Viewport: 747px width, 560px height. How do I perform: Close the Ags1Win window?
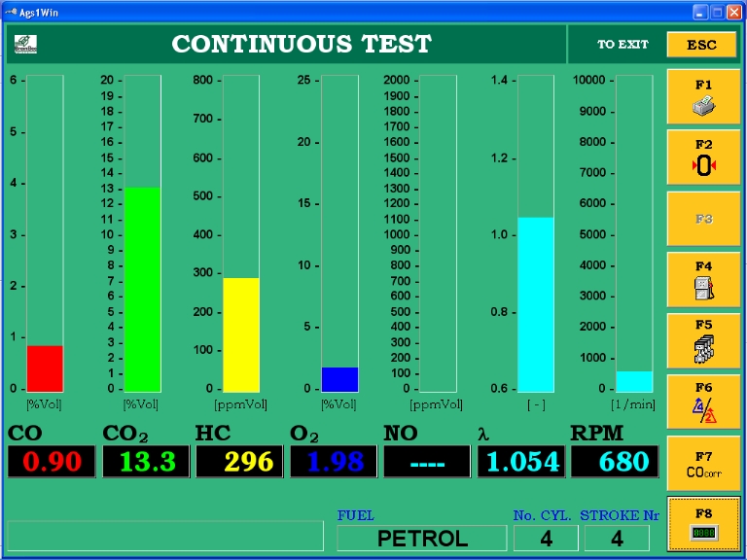(x=734, y=13)
